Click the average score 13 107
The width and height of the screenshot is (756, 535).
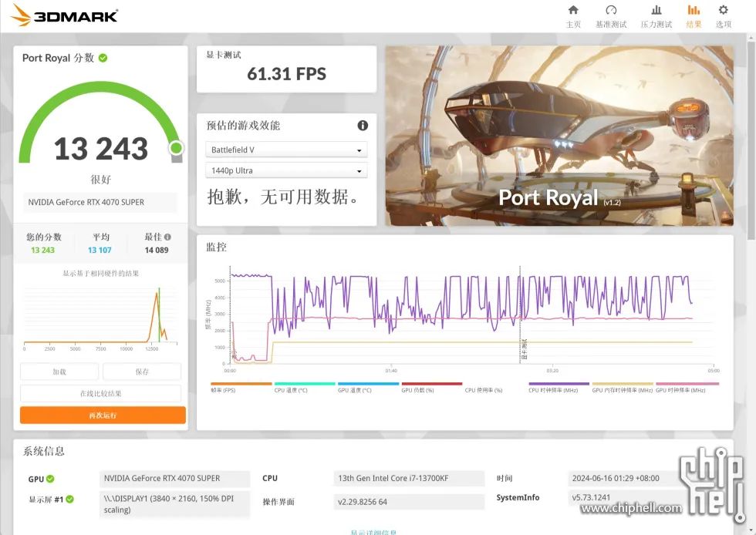(100, 250)
